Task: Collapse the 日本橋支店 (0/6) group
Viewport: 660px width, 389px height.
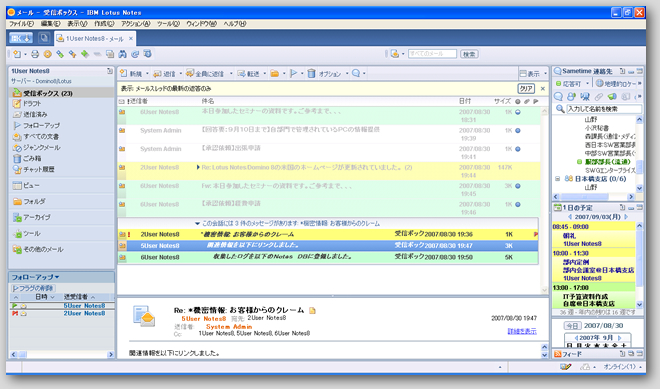Action: pos(558,179)
